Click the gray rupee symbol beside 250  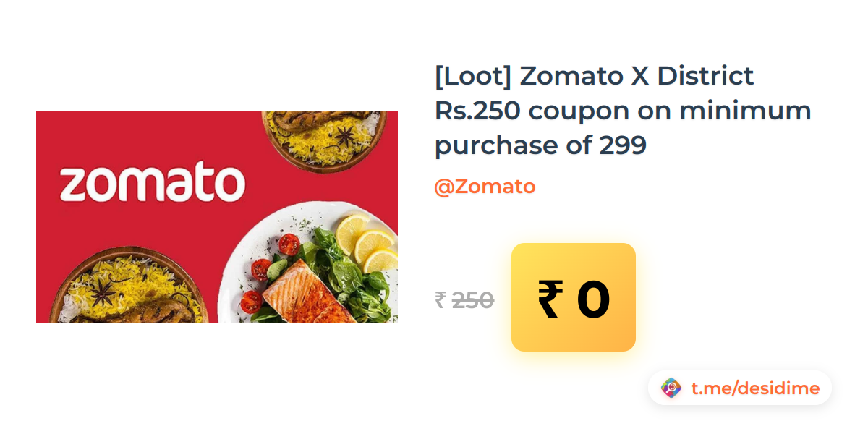[440, 299]
